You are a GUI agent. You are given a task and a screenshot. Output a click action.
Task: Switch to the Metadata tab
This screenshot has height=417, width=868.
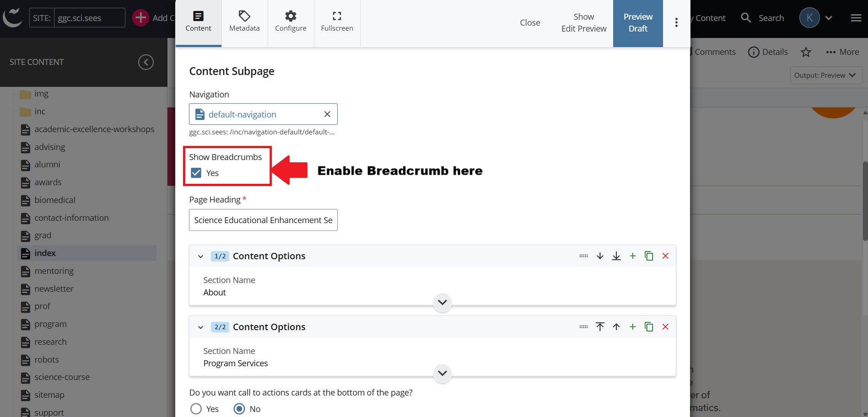click(x=244, y=22)
